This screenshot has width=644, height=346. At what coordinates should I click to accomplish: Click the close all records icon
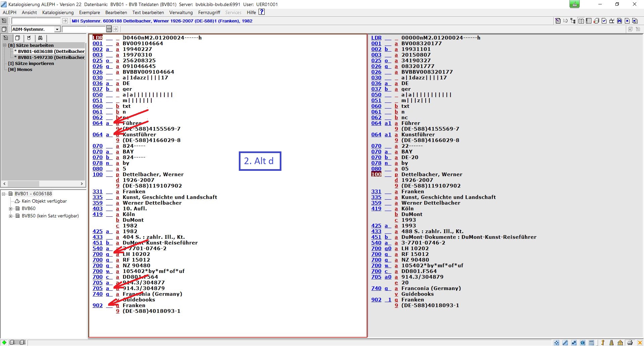click(x=635, y=21)
